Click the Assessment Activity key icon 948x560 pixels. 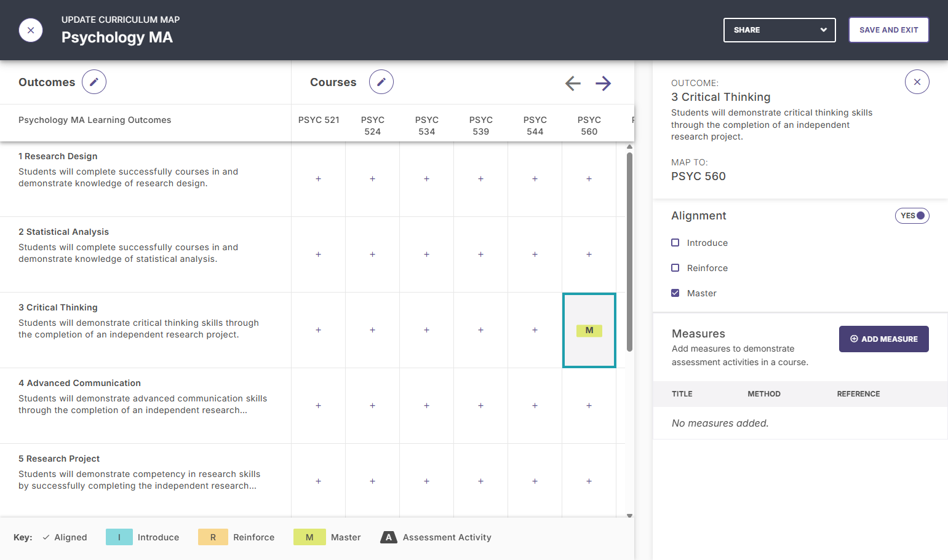click(x=388, y=537)
